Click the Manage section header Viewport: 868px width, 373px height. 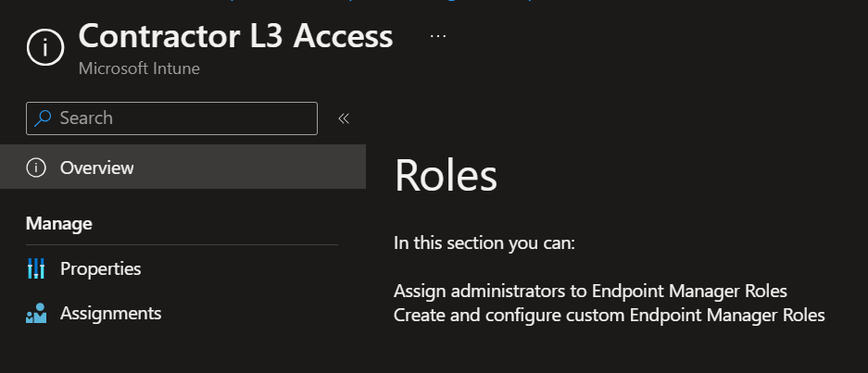(58, 223)
